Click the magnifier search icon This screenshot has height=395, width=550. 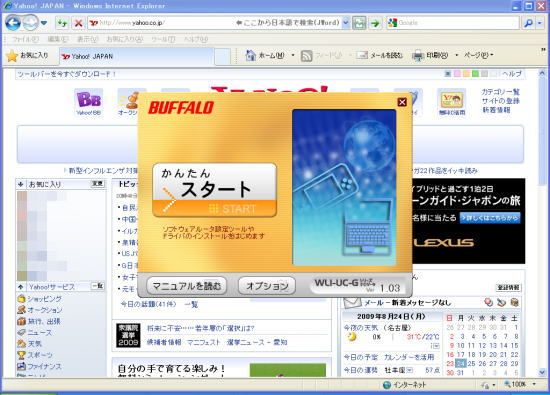[528, 23]
